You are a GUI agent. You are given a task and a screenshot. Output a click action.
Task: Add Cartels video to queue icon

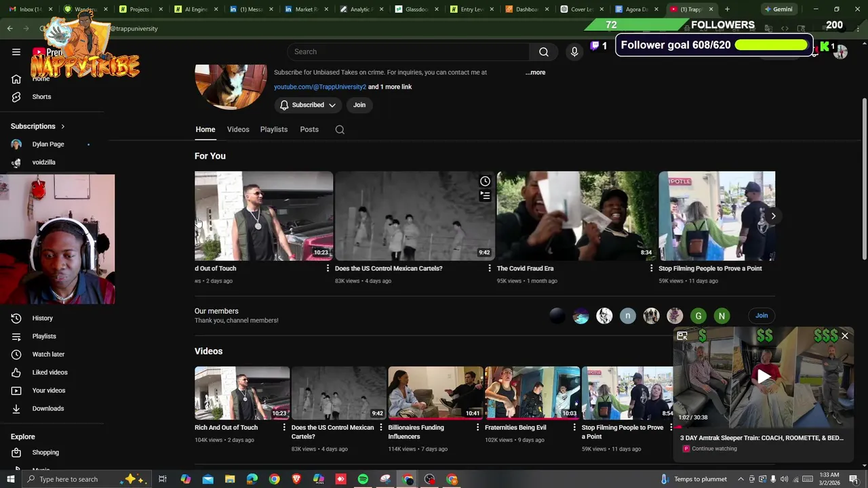pos(485,196)
